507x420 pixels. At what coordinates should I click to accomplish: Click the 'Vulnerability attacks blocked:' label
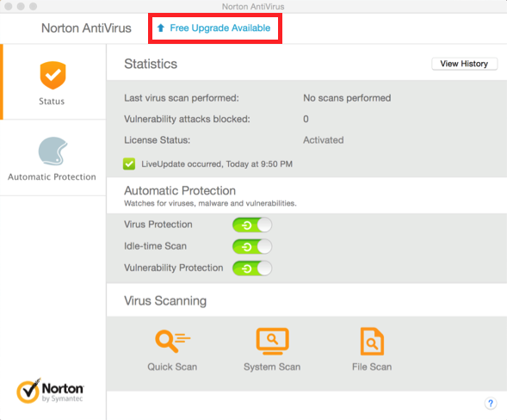[187, 119]
